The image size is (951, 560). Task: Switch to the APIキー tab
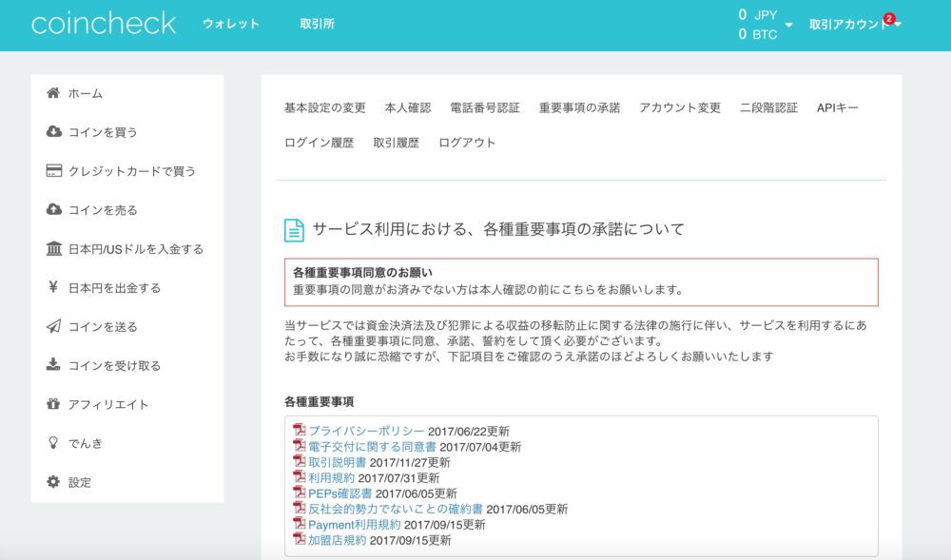(838, 107)
